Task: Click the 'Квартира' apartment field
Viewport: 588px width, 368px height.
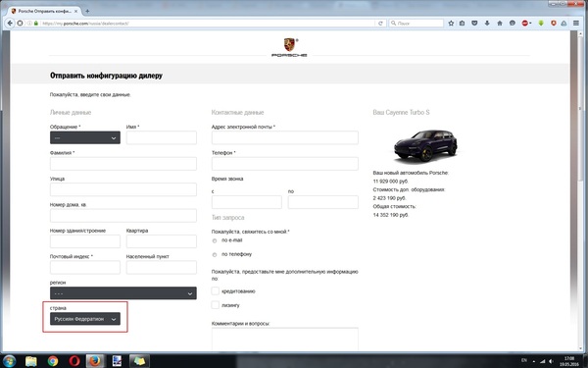Action: pos(162,241)
